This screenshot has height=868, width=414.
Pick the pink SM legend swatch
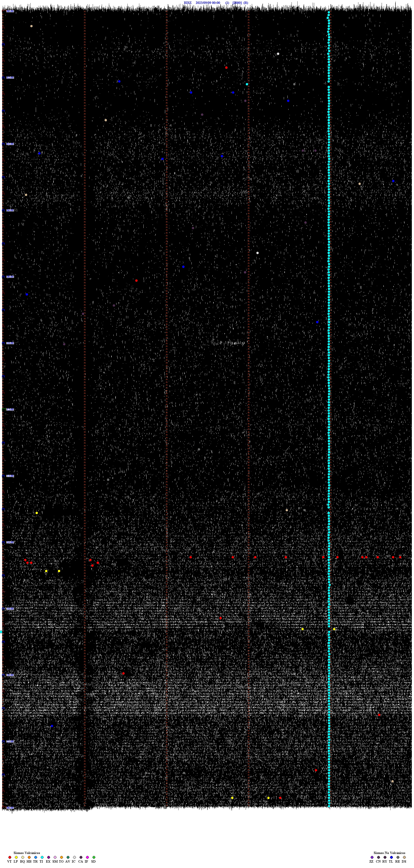55,857
